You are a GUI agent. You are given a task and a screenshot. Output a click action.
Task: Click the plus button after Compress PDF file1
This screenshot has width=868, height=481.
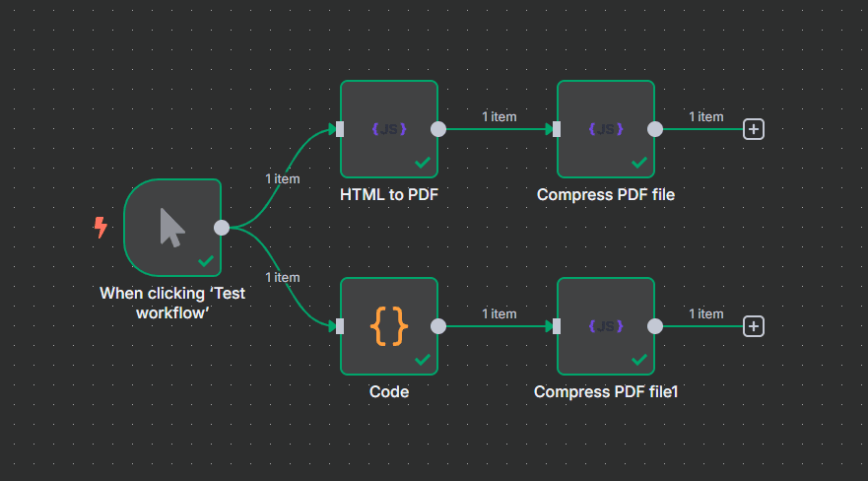click(754, 326)
